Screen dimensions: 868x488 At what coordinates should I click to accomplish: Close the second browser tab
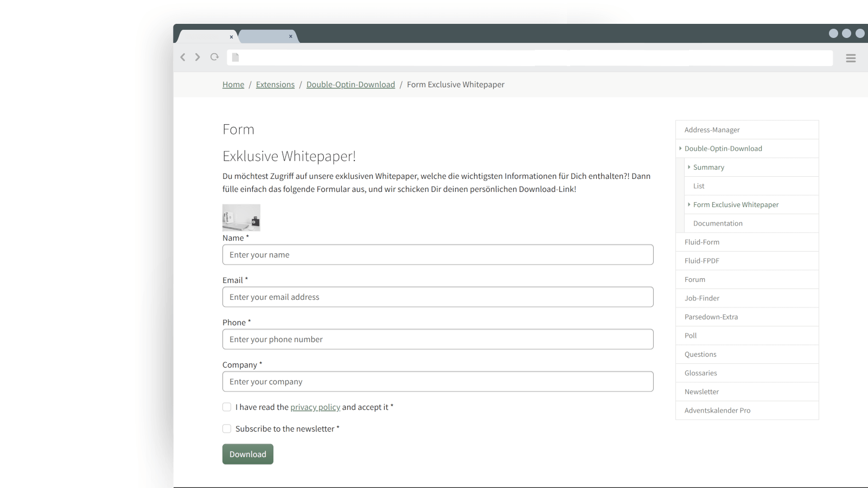pos(291,36)
